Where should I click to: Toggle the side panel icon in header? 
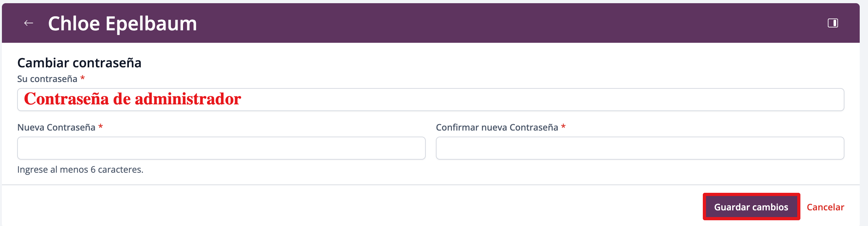833,23
